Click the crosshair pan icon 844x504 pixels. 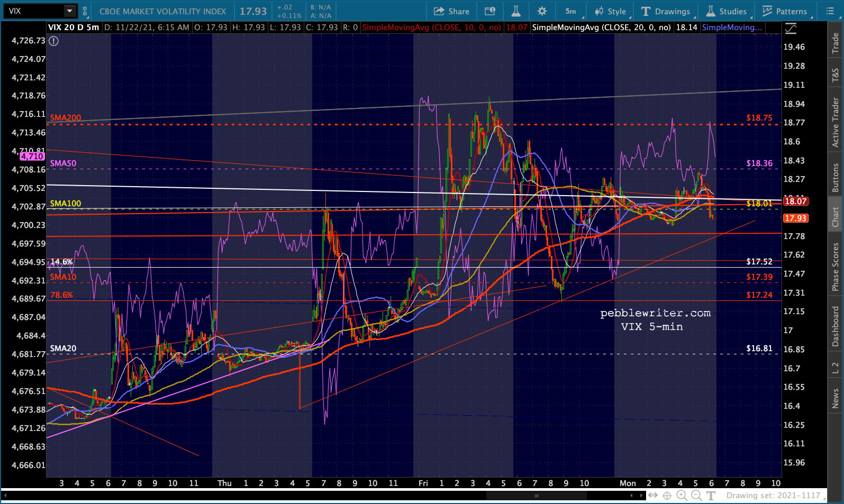[x=667, y=496]
